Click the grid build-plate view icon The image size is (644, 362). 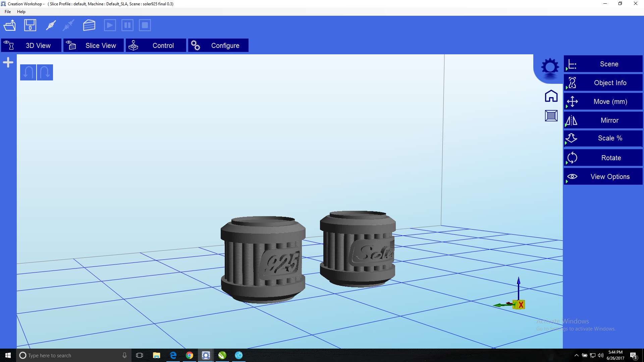(x=551, y=116)
